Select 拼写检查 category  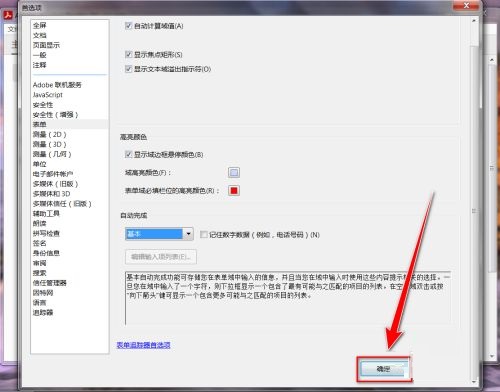coord(46,233)
